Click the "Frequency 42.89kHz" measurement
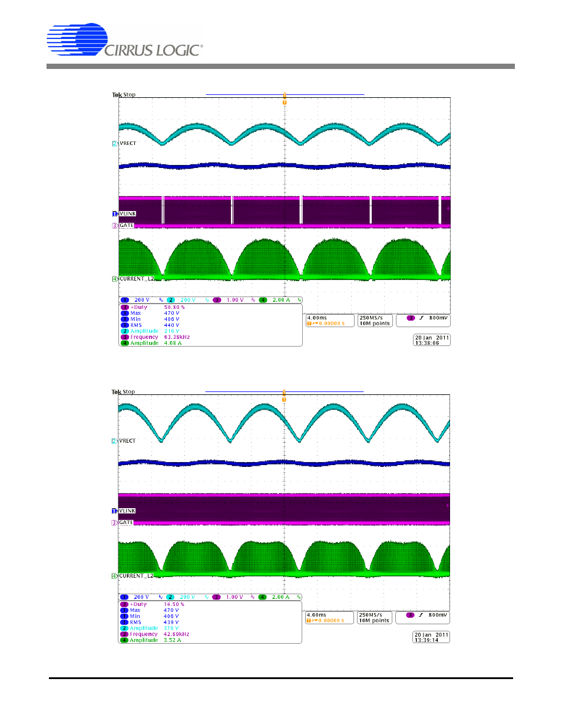This screenshot has height=728, width=562. [155, 634]
